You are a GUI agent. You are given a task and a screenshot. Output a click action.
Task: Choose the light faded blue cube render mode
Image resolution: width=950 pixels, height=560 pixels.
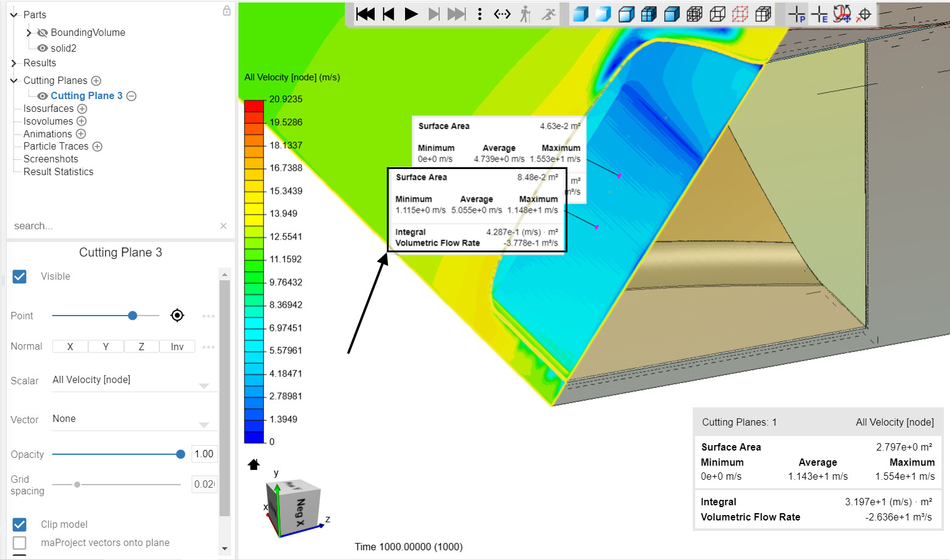pos(603,14)
